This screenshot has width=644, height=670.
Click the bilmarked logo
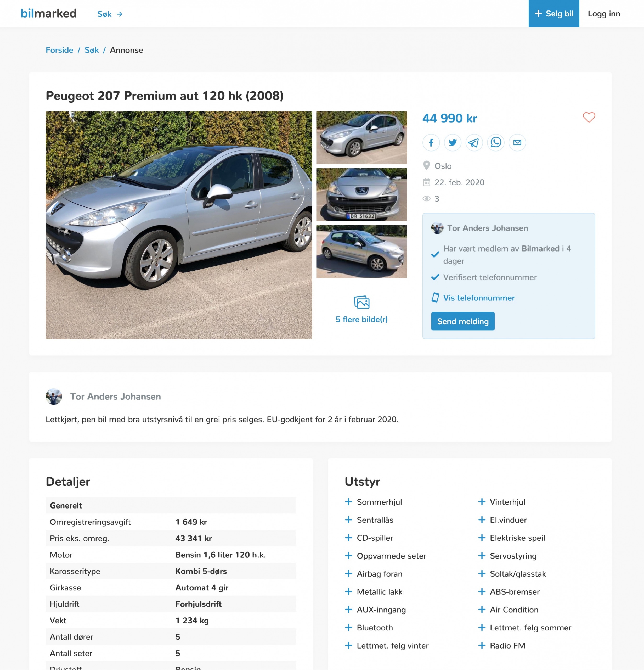[48, 13]
